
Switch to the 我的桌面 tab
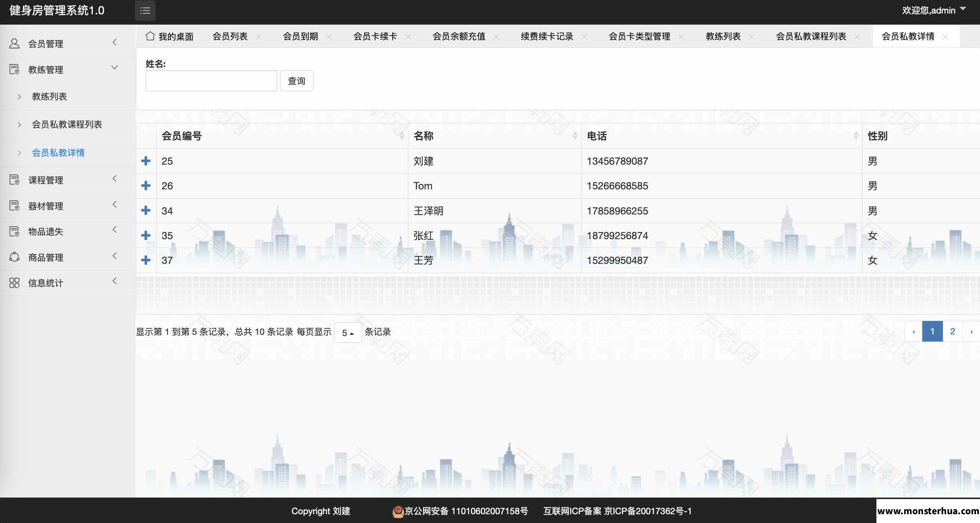click(170, 37)
